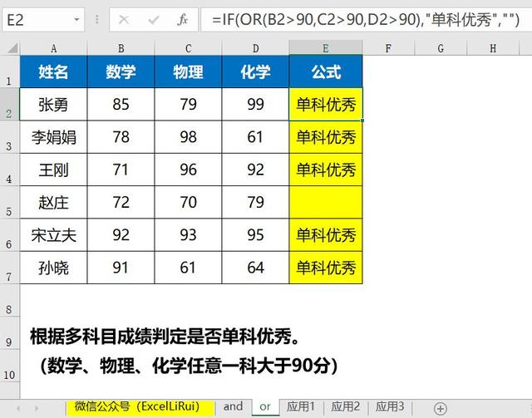
Task: Select the 应用3 sheet tab
Action: click(390, 406)
